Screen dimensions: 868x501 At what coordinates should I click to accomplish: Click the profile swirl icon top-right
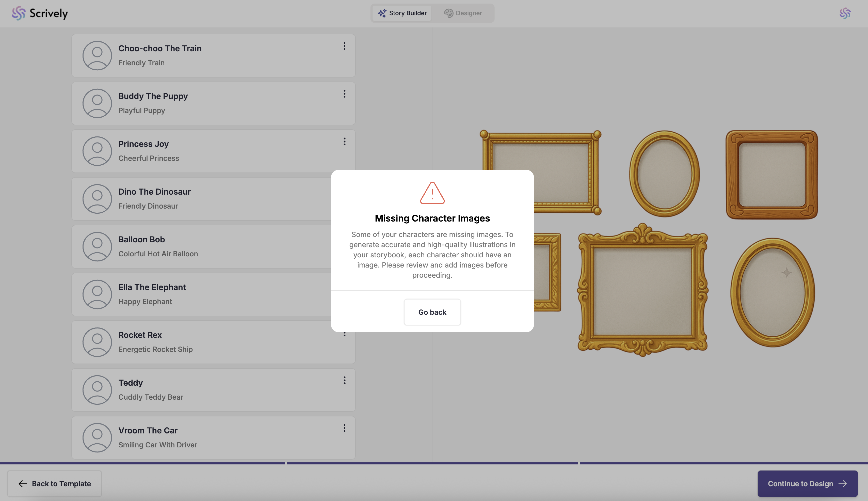(x=845, y=13)
